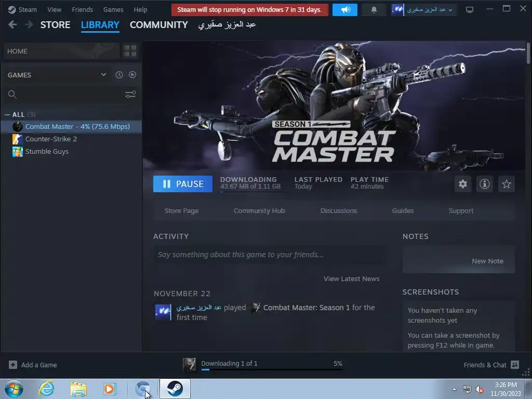Go to library HOME

tap(61, 51)
